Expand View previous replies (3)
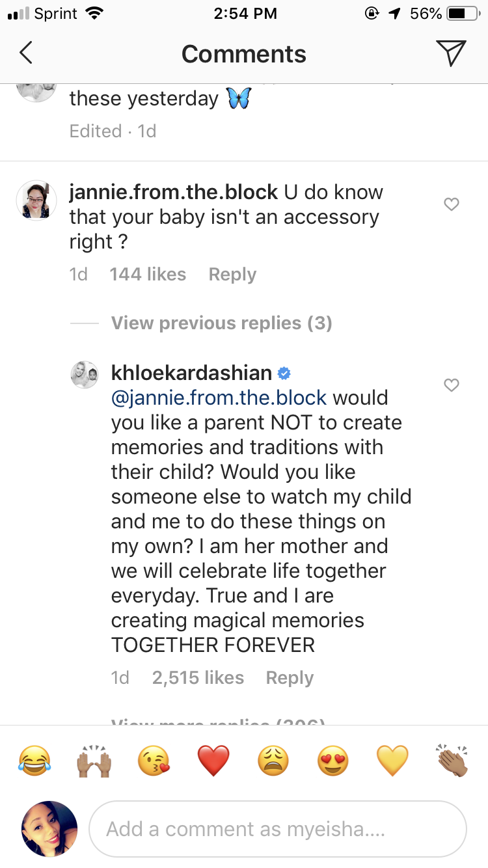The image size is (488, 868). pyautogui.click(x=221, y=323)
